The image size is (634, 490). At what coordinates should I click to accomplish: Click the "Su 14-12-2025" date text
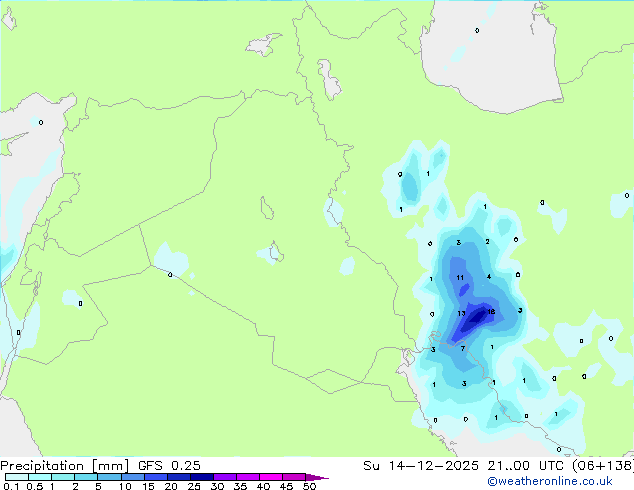tap(421, 466)
